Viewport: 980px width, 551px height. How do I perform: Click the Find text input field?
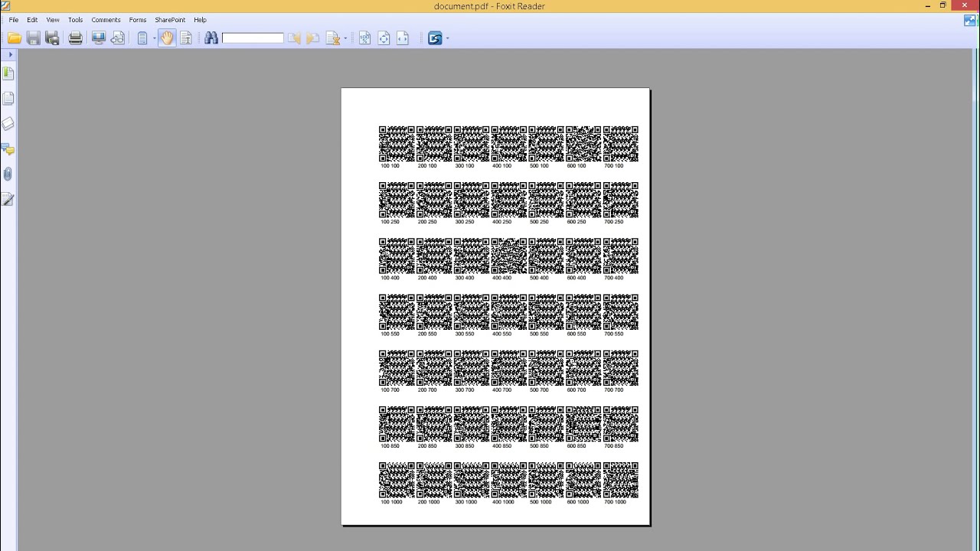[x=253, y=38]
